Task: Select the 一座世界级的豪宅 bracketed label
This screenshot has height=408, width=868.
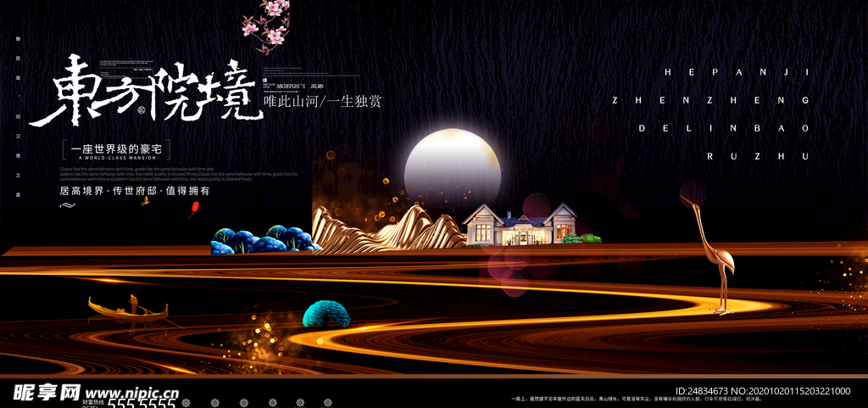Action: click(x=114, y=149)
